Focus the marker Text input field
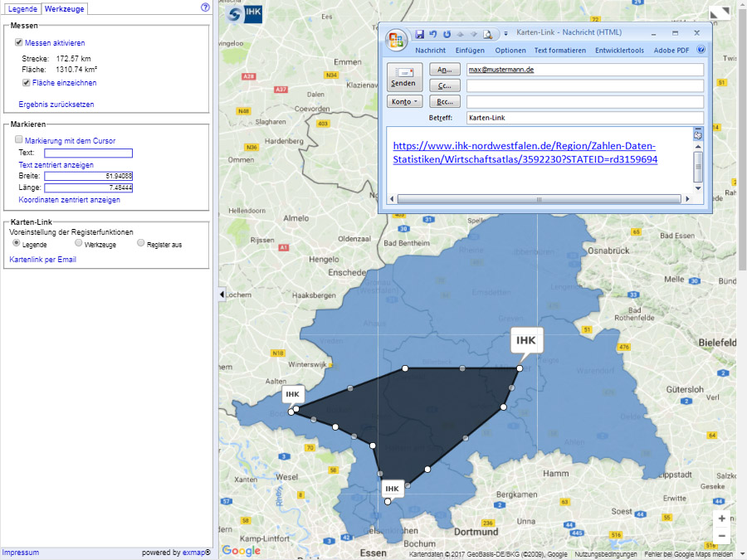 tap(89, 153)
